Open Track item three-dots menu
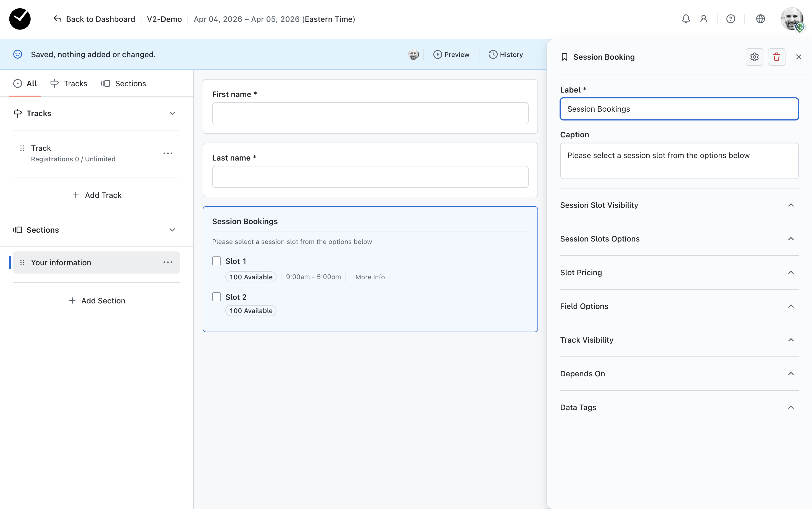The image size is (812, 509). coord(168,153)
